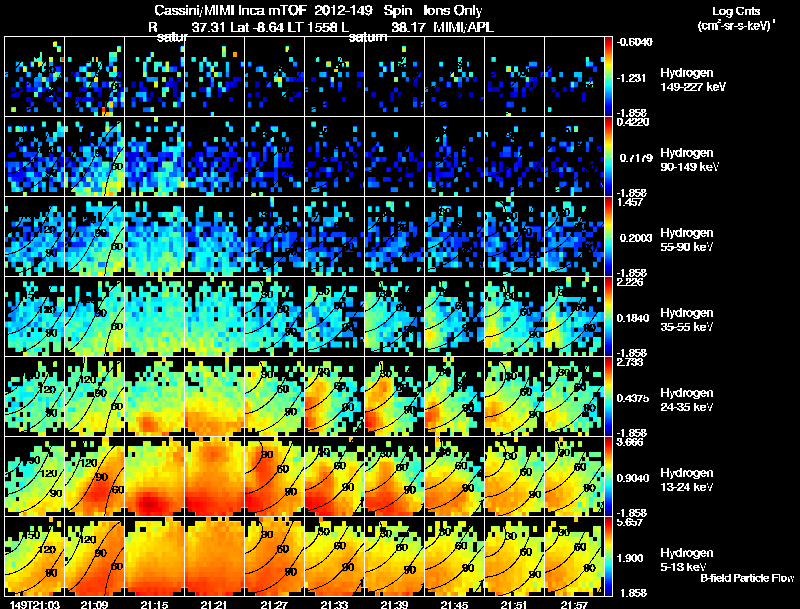Screen dimensions: 800x609
Task: Click the 'Cassini/MIMI Inca mTOF' title text
Action: pyautogui.click(x=230, y=10)
